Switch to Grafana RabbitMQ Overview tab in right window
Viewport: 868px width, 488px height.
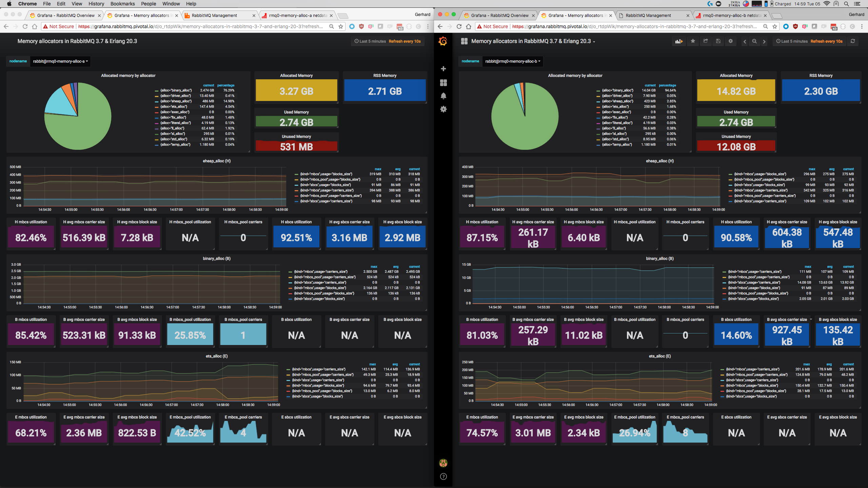pos(499,16)
